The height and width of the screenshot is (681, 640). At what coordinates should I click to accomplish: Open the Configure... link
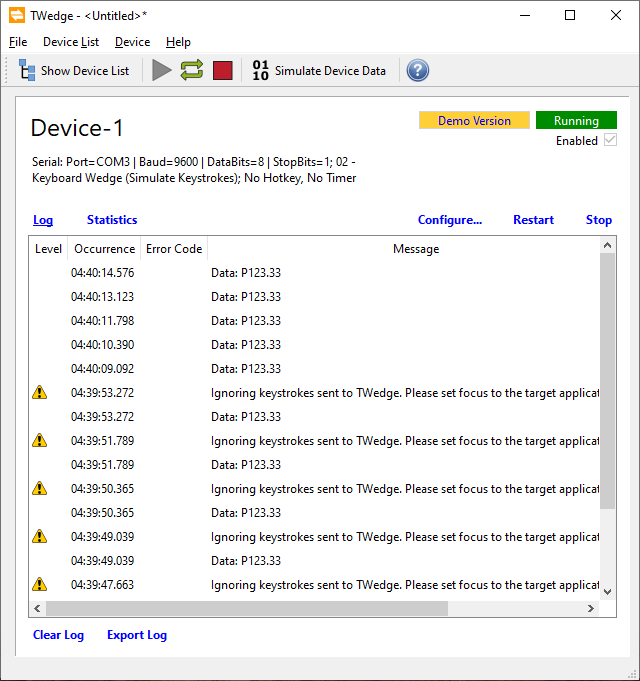pos(450,220)
